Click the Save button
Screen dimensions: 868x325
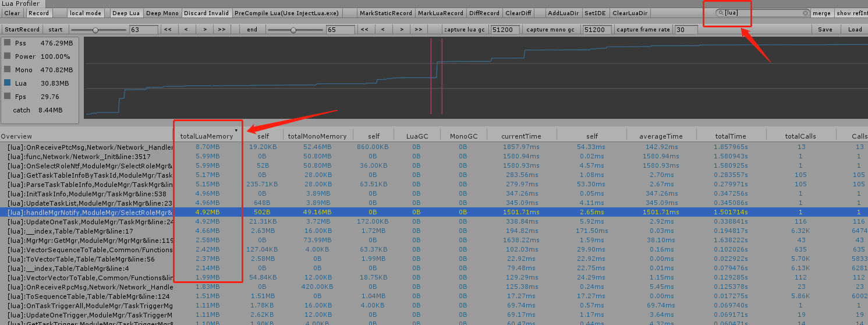tap(825, 29)
